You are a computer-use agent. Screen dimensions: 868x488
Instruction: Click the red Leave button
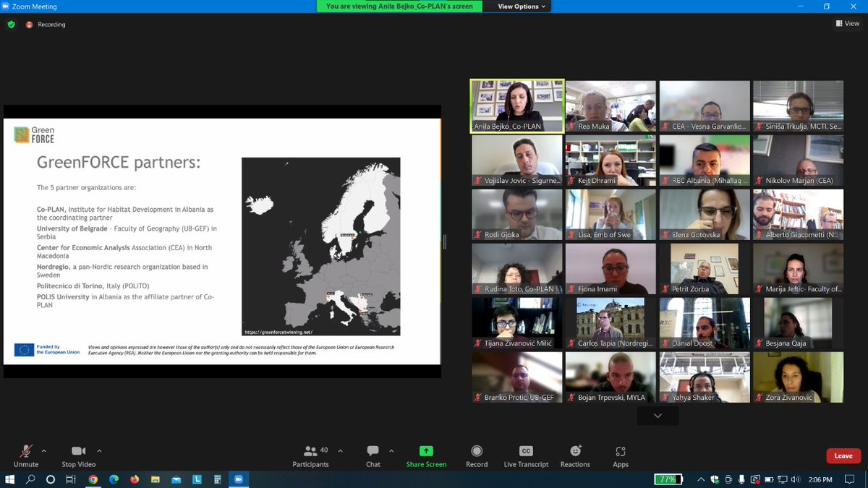[843, 456]
